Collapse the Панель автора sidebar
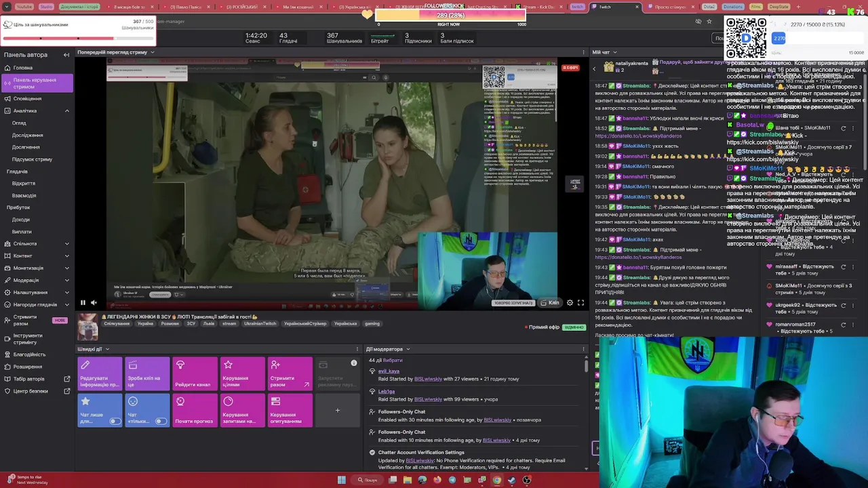Viewport: 868px width, 488px height. pos(66,55)
